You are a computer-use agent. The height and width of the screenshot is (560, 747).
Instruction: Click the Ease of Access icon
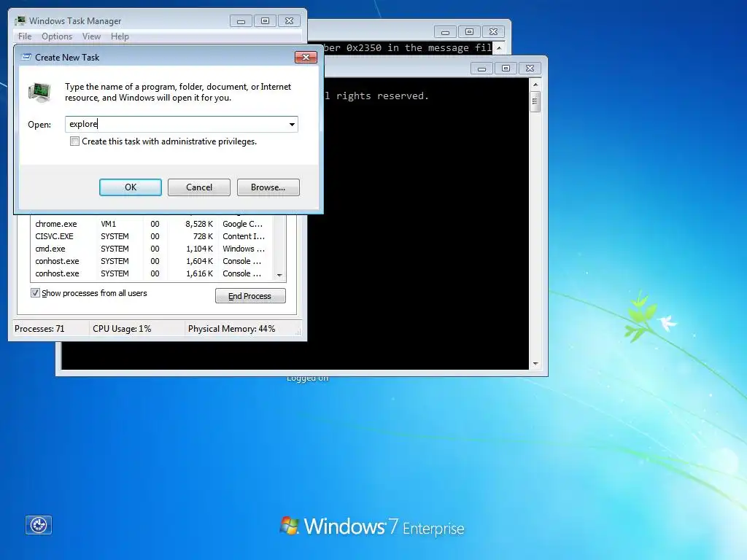coord(39,525)
